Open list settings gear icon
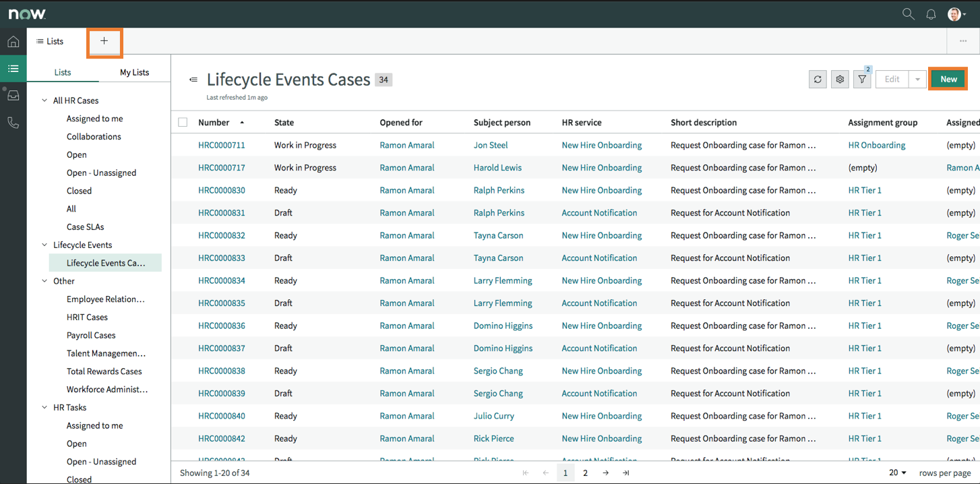The height and width of the screenshot is (484, 980). click(x=840, y=80)
